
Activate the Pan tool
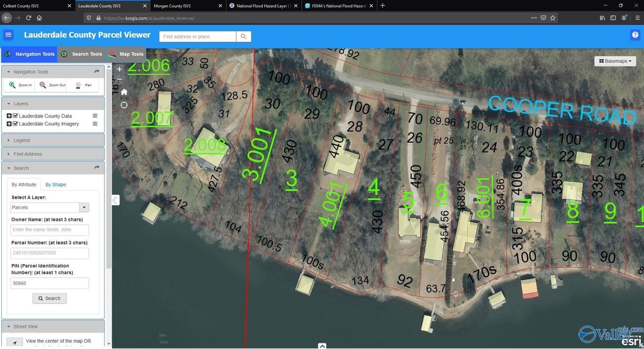[x=83, y=85]
